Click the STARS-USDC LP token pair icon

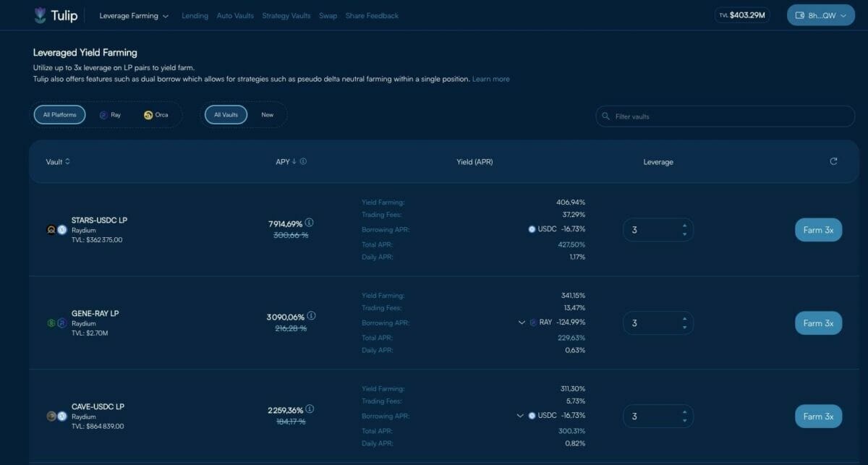56,230
